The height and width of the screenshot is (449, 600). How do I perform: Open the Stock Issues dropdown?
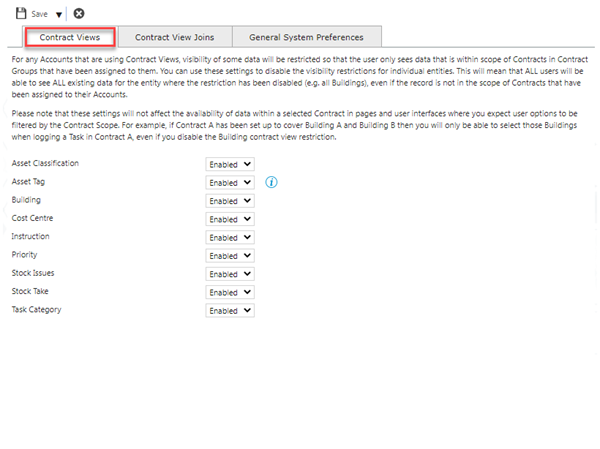[230, 274]
